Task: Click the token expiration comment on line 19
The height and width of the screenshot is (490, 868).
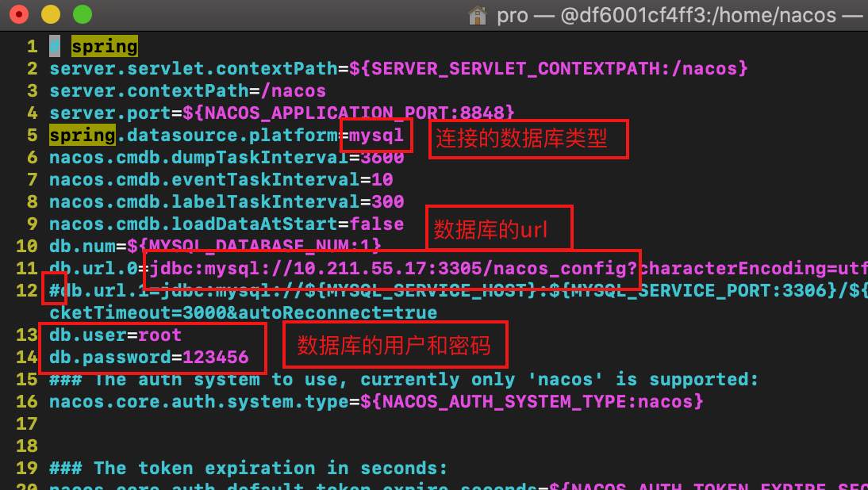Action: coord(248,469)
